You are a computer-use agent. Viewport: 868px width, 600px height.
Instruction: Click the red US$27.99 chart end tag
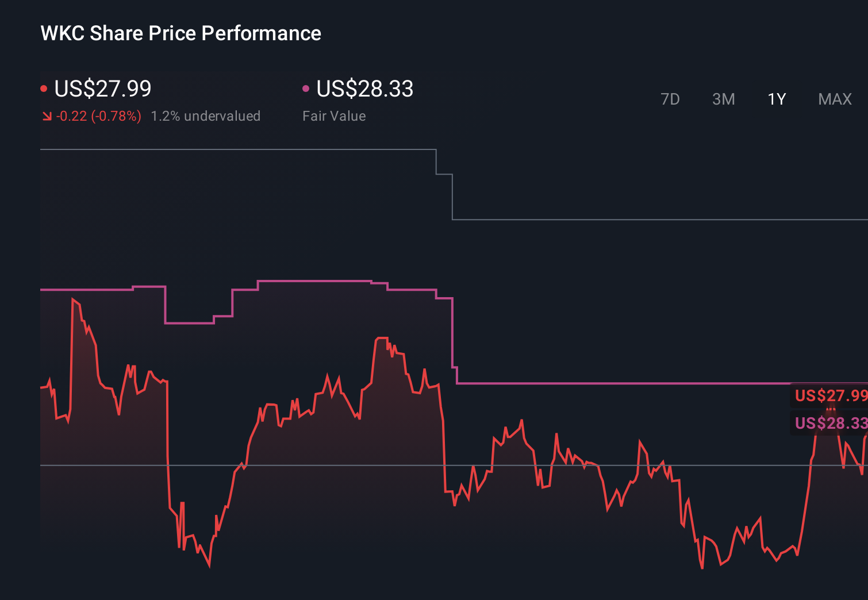click(831, 395)
